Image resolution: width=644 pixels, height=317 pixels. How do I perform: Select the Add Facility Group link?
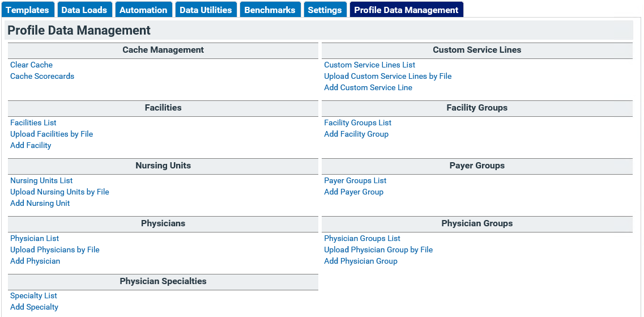tap(356, 134)
